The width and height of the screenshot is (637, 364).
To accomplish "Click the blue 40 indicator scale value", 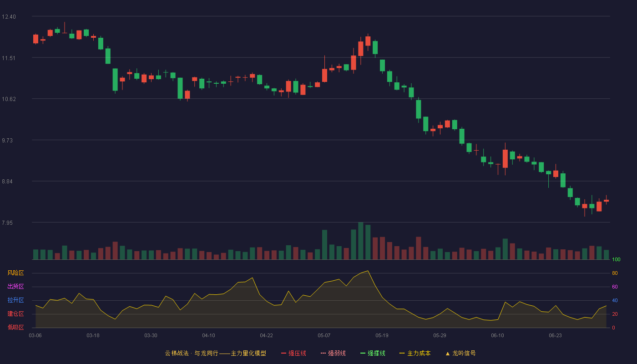I will coord(615,300).
